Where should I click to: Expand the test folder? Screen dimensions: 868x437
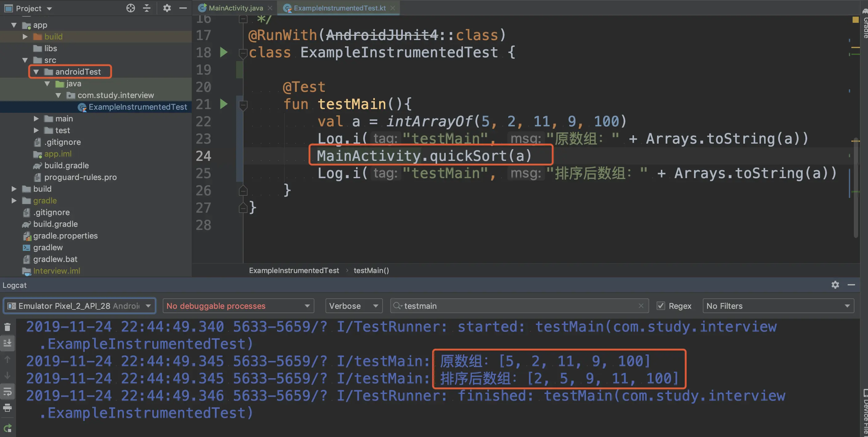coord(36,130)
